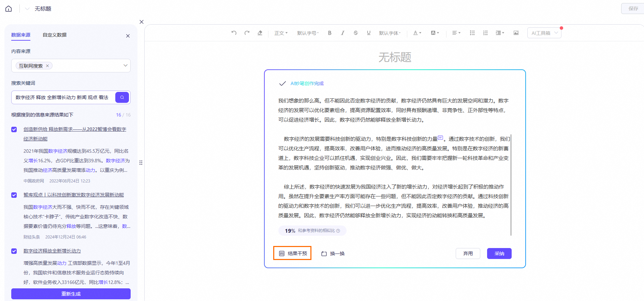Click the 保存 save button
This screenshot has width=644, height=301.
coord(633,9)
